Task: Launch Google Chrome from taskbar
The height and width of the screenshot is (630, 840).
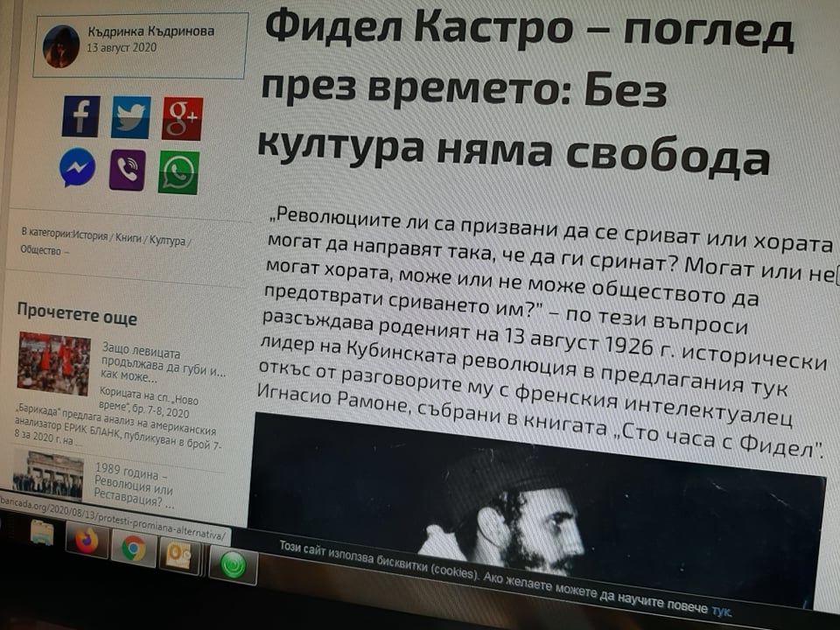Action: coord(133,549)
